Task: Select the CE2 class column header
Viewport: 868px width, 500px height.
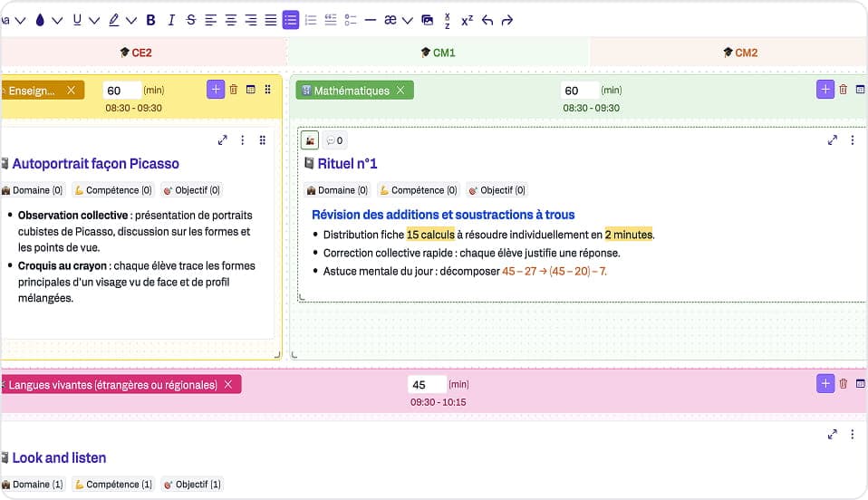Action: click(136, 53)
